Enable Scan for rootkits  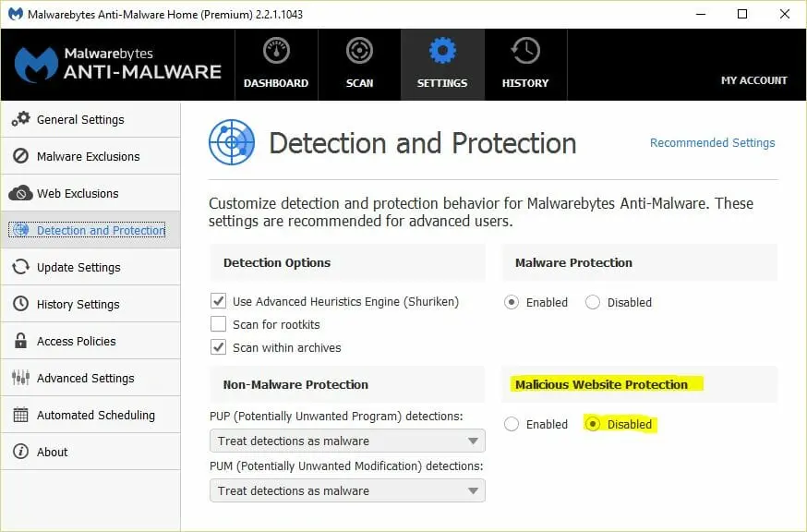(x=219, y=324)
